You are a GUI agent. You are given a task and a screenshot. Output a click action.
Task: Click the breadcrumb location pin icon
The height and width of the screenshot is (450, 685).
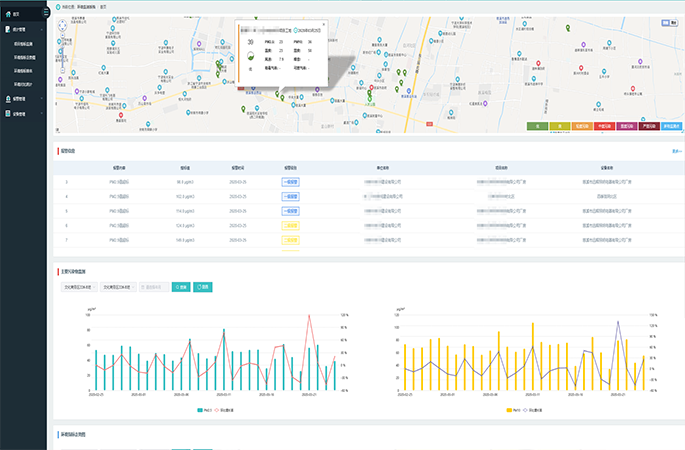pyautogui.click(x=60, y=6)
